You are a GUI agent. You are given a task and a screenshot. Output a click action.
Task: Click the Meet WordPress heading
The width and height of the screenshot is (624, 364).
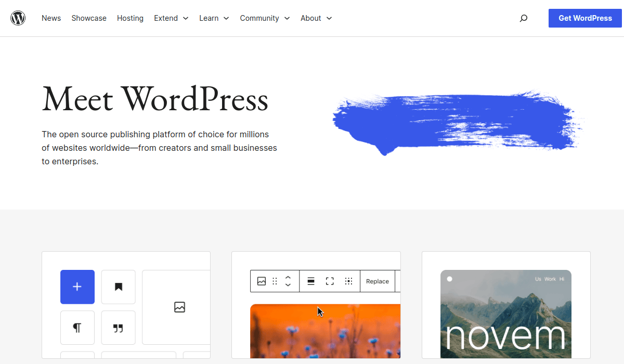(155, 98)
